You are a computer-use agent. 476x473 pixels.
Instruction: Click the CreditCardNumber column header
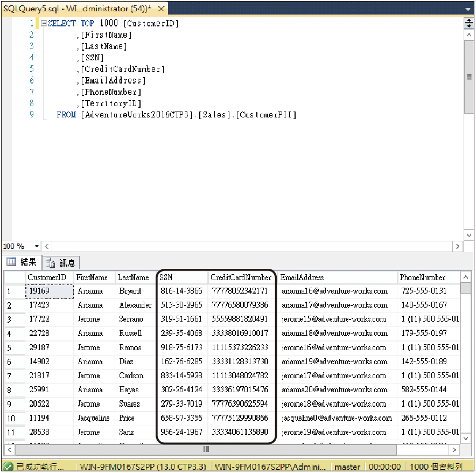tap(241, 277)
